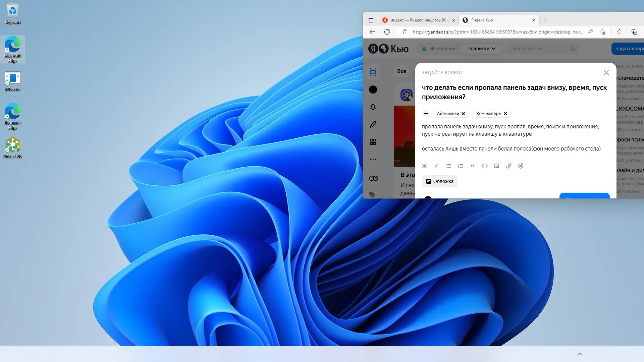Open the sunset image in the feed
644x362 pixels.
click(x=405, y=136)
